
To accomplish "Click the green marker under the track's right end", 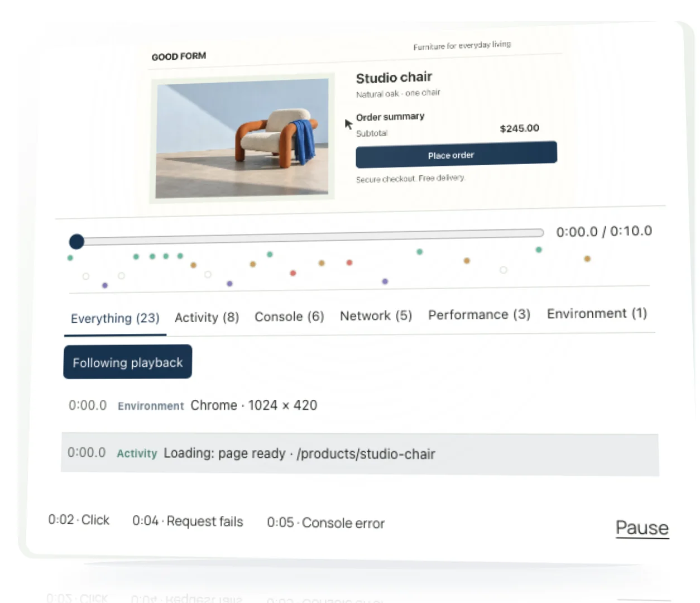I will [539, 250].
